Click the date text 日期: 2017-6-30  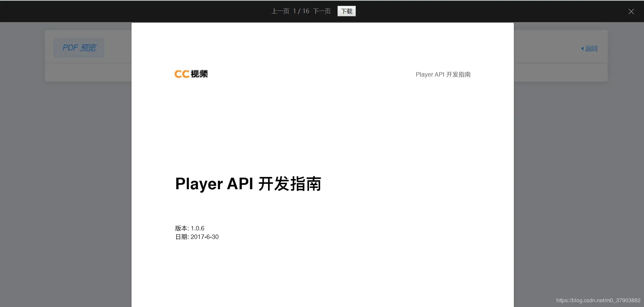click(196, 237)
